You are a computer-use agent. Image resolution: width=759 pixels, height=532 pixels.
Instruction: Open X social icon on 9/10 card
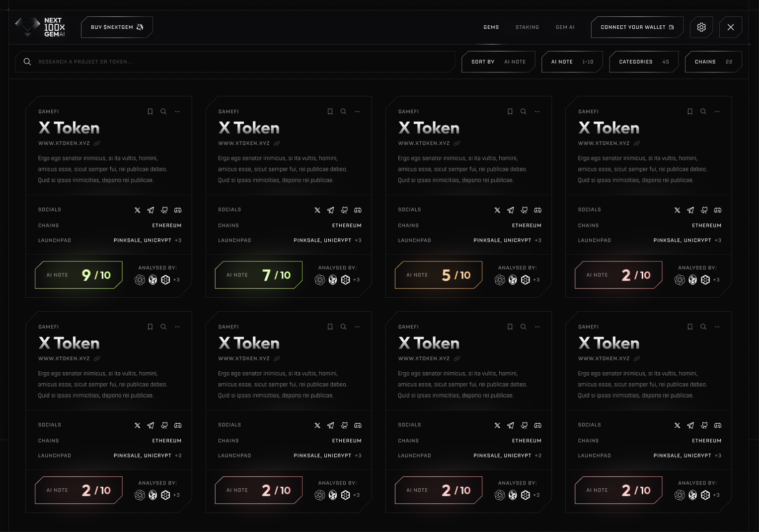pyautogui.click(x=138, y=210)
